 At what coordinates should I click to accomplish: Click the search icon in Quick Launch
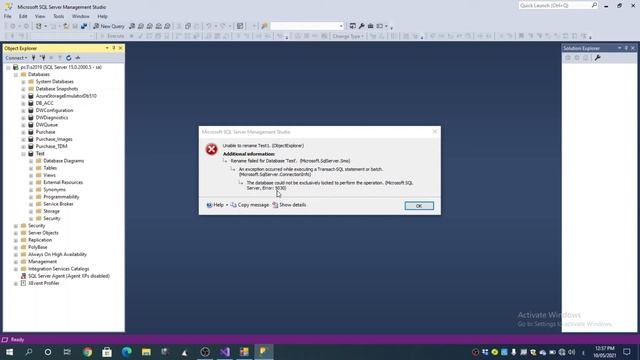[x=594, y=5]
